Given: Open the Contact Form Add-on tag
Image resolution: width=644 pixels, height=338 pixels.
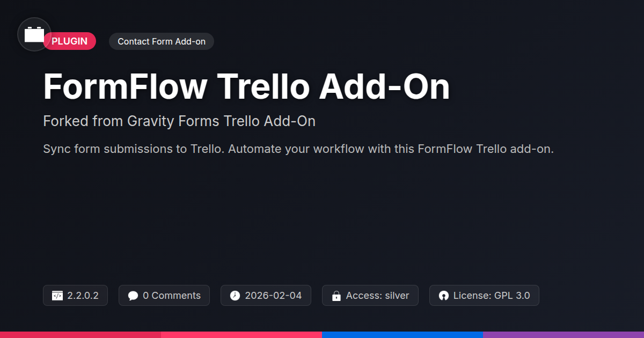Looking at the screenshot, I should pyautogui.click(x=162, y=41).
